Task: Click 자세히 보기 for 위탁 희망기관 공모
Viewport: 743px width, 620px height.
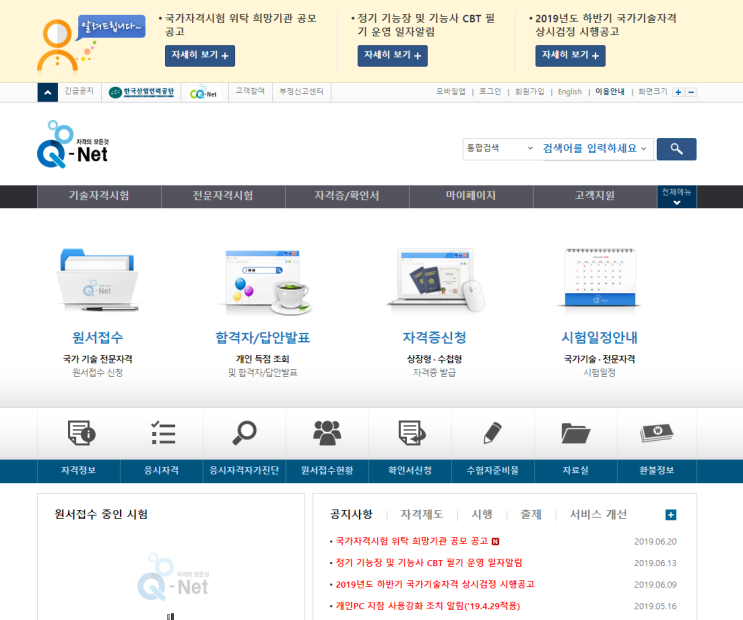Action: click(x=200, y=55)
